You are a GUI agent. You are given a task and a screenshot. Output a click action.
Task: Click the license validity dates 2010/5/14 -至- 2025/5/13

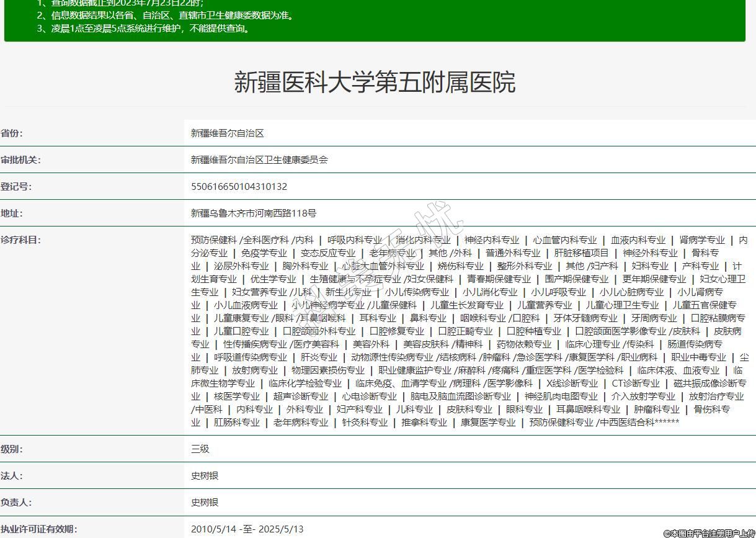[x=247, y=529]
